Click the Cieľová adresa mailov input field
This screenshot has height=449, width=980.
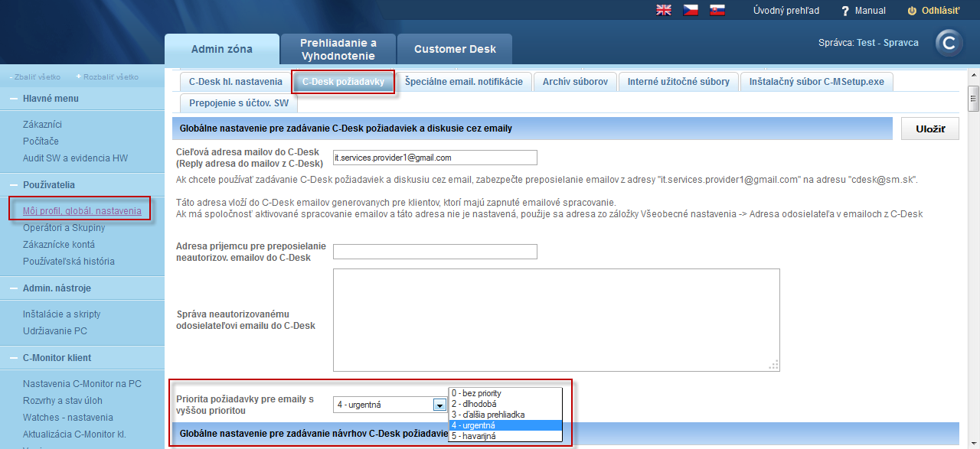[435, 158]
